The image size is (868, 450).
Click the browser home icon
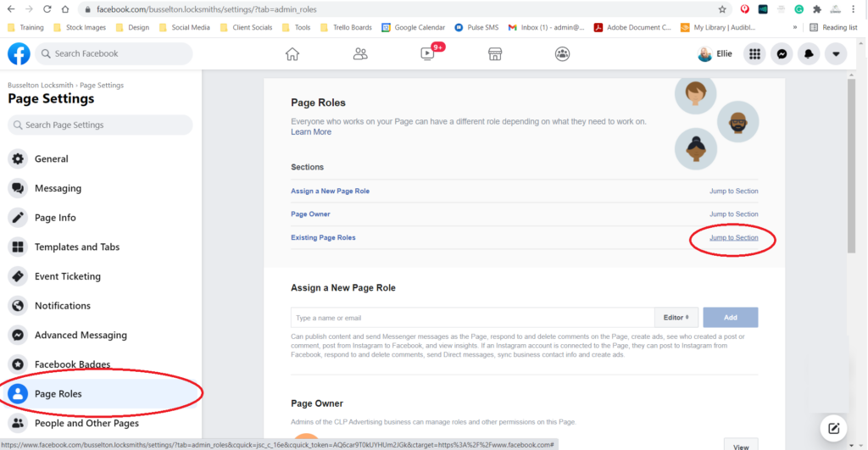click(x=65, y=9)
